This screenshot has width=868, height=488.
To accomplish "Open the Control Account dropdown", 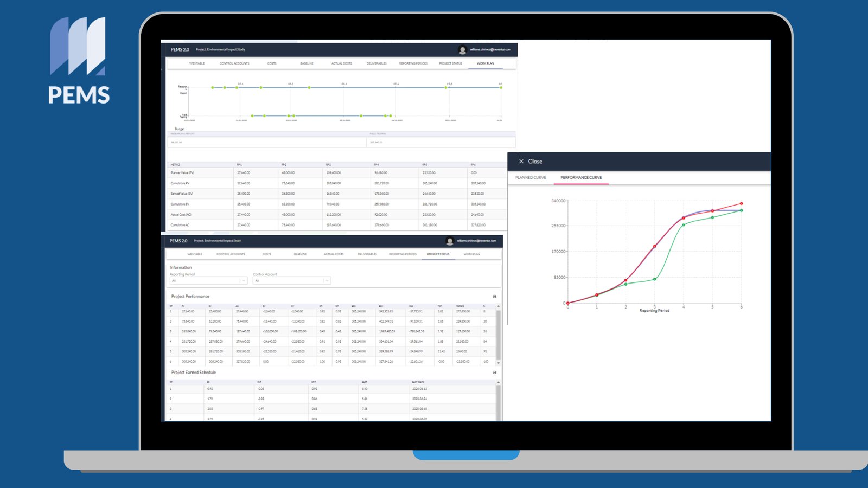I will pos(291,281).
